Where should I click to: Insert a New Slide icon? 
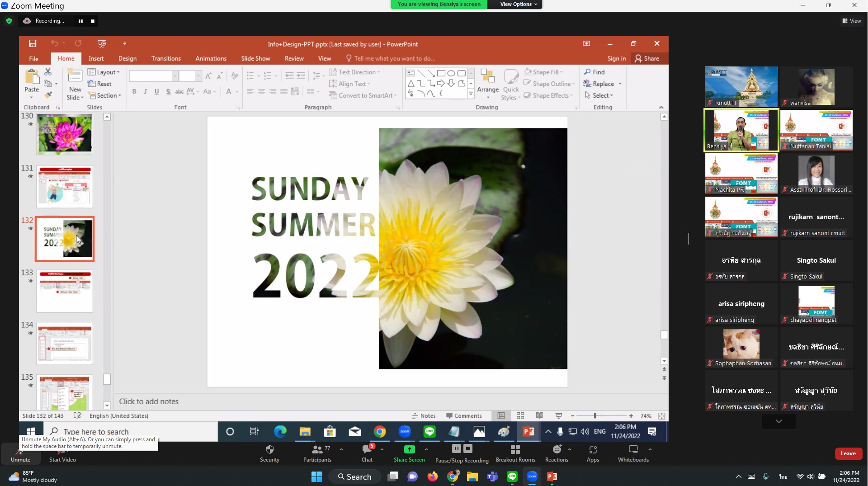click(75, 75)
